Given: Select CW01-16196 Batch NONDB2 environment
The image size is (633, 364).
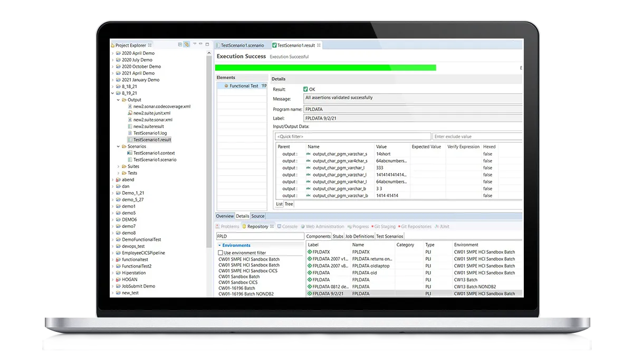Looking at the screenshot, I should (x=246, y=294).
